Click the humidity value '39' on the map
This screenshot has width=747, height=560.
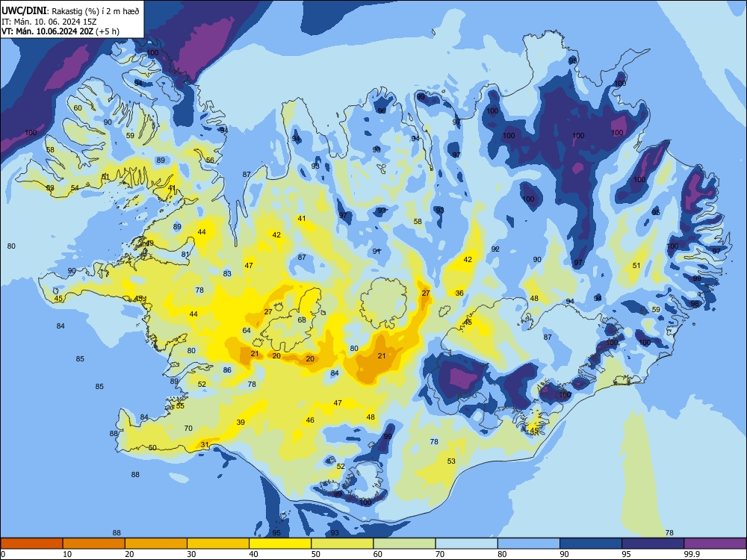[x=241, y=423]
